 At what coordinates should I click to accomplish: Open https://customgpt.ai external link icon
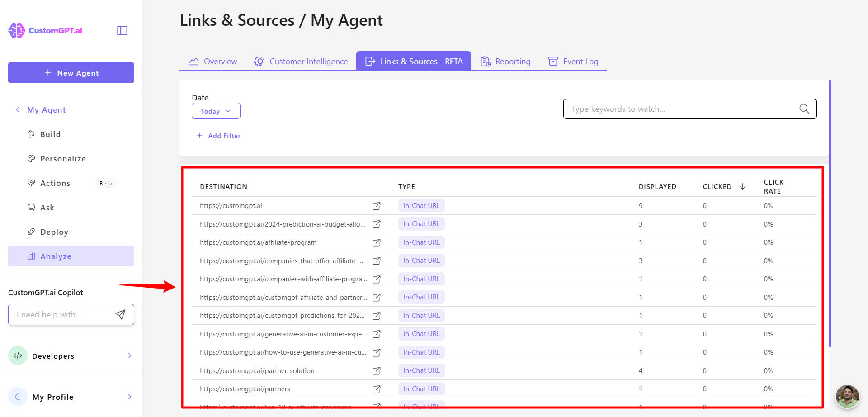click(376, 206)
